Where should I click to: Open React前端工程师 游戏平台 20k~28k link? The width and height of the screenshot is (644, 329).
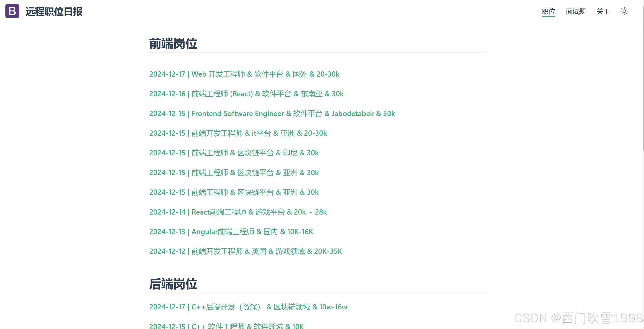pos(238,212)
